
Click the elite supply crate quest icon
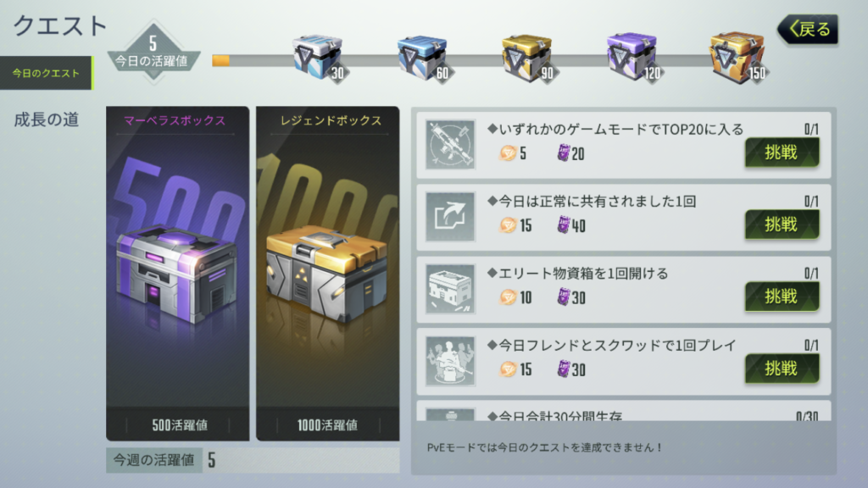coord(450,289)
